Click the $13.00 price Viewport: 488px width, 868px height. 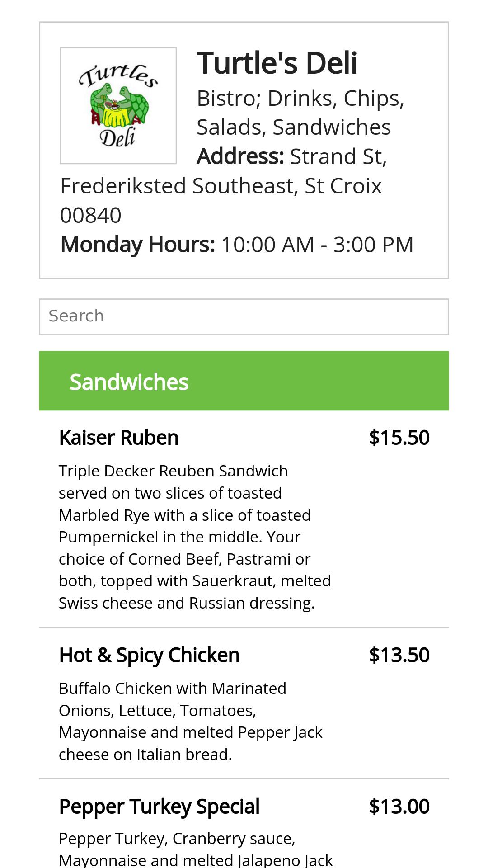399,807
